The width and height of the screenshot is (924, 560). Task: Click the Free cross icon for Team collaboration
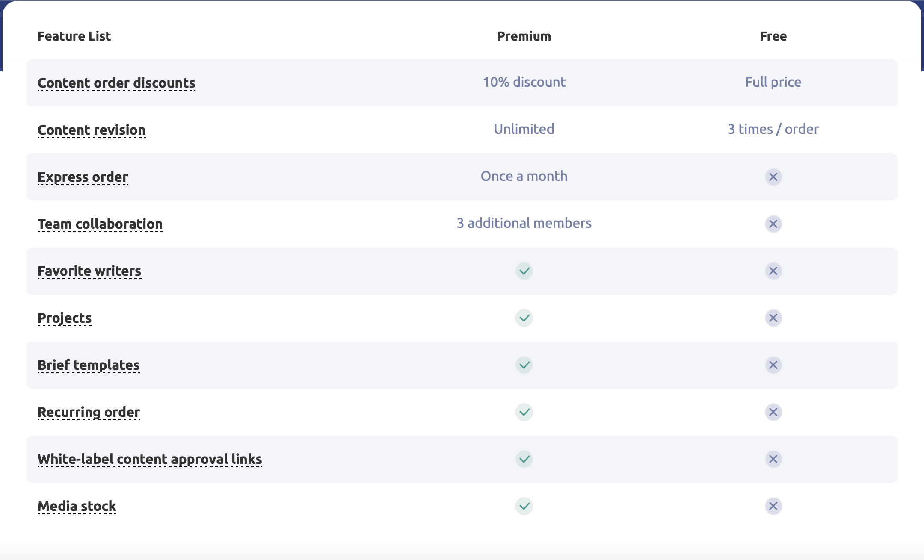coord(773,224)
